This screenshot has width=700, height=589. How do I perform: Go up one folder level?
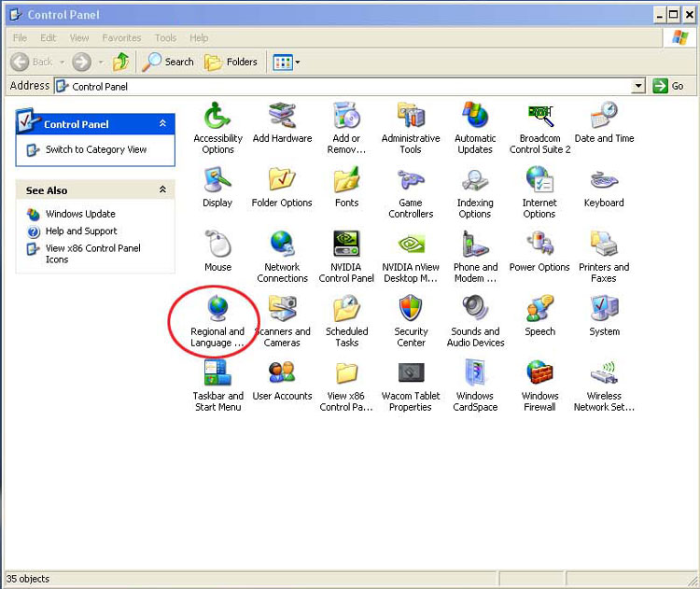[120, 62]
